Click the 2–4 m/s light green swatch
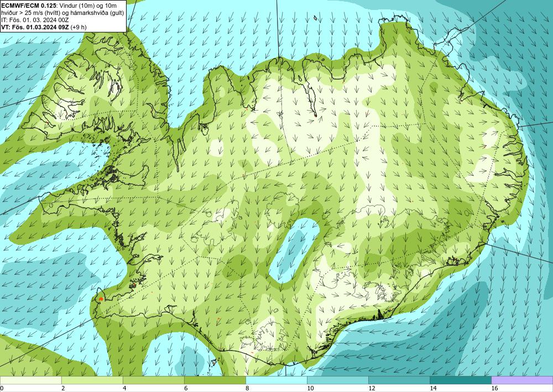Image resolution: width=553 pixels, height=392 pixels. pyautogui.click(x=92, y=380)
